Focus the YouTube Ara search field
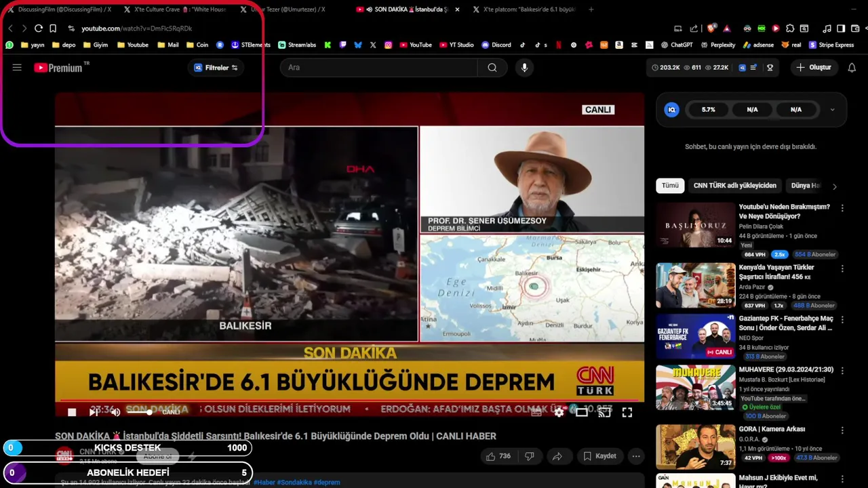This screenshot has height=488, width=868. (380, 68)
